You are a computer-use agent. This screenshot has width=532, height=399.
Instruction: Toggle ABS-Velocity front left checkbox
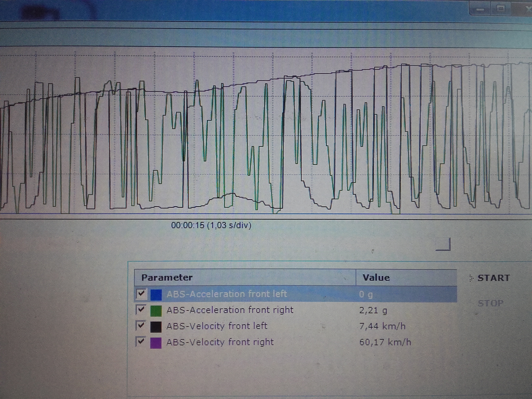click(x=141, y=326)
